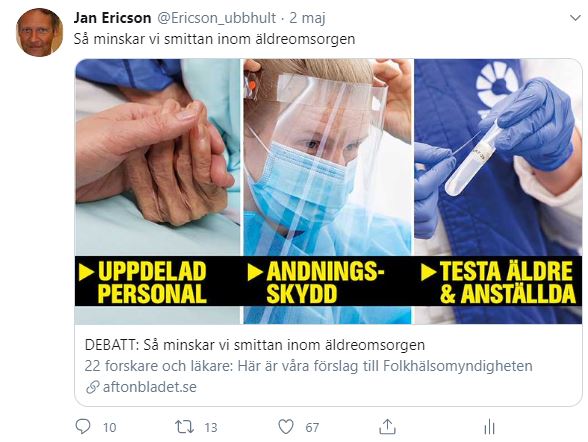This screenshot has height=442, width=588.
Task: Like the tweet with the heart icon
Action: tap(286, 427)
